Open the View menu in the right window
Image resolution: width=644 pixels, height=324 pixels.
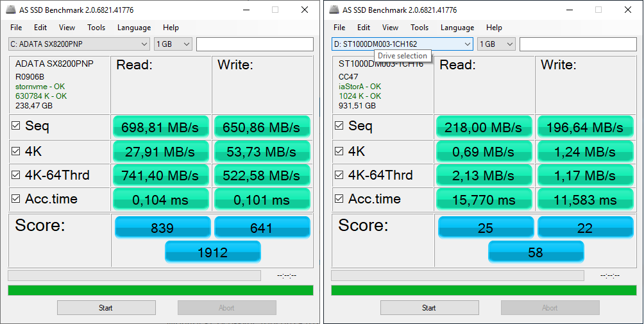click(x=390, y=28)
